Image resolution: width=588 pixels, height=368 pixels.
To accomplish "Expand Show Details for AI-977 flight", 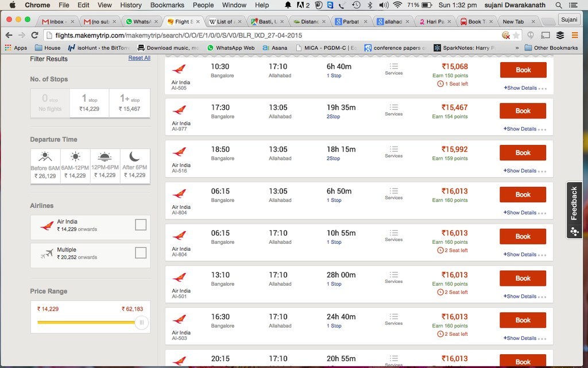I will pyautogui.click(x=520, y=129).
